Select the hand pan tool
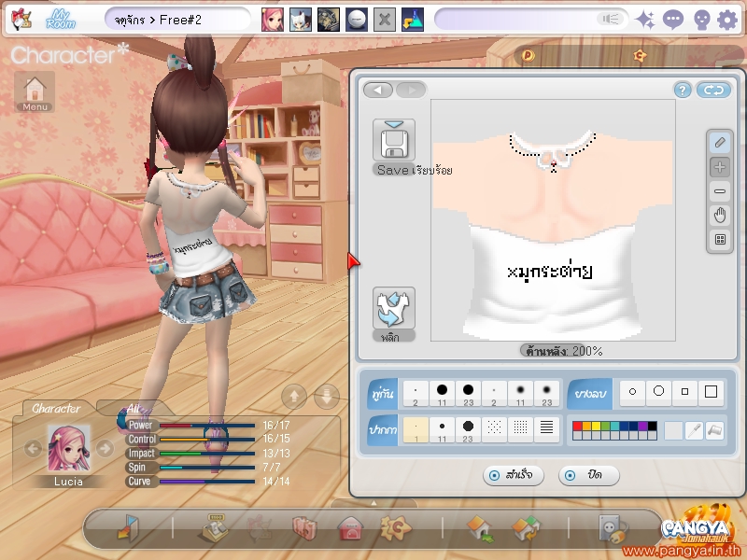Viewport: 747px width, 560px height. (x=720, y=216)
